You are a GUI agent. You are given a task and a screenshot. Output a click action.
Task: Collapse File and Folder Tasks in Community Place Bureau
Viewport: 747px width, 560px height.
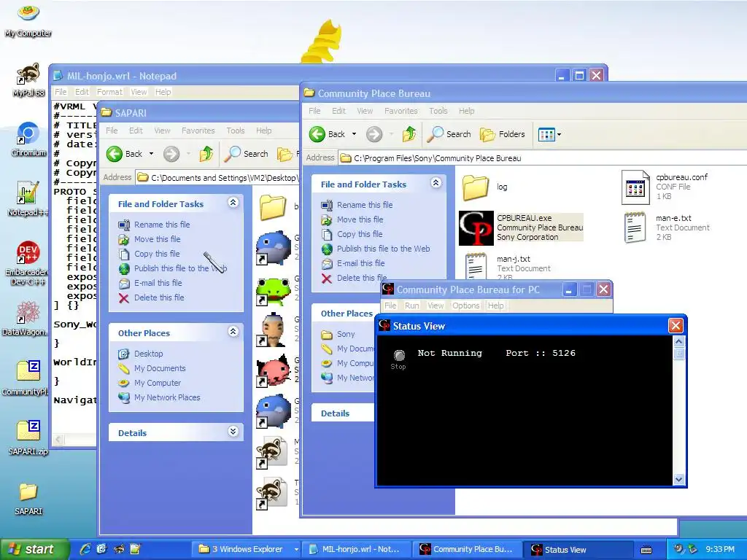(x=436, y=183)
